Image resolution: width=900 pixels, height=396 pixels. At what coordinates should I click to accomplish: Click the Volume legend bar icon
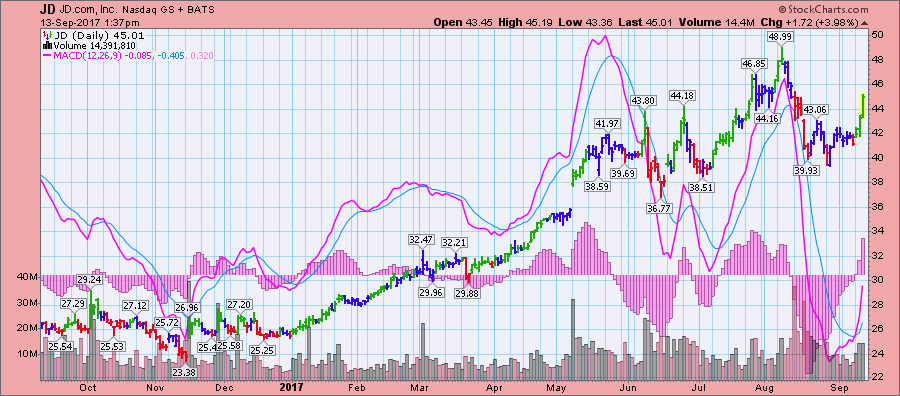coord(47,45)
